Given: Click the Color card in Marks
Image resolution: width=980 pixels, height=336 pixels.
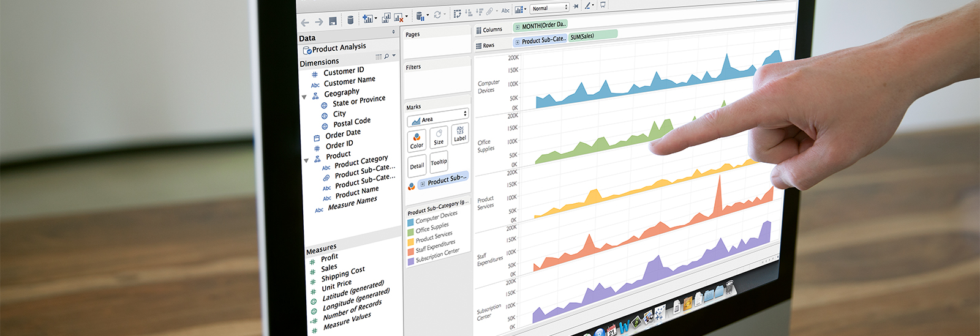Looking at the screenshot, I should tap(417, 141).
